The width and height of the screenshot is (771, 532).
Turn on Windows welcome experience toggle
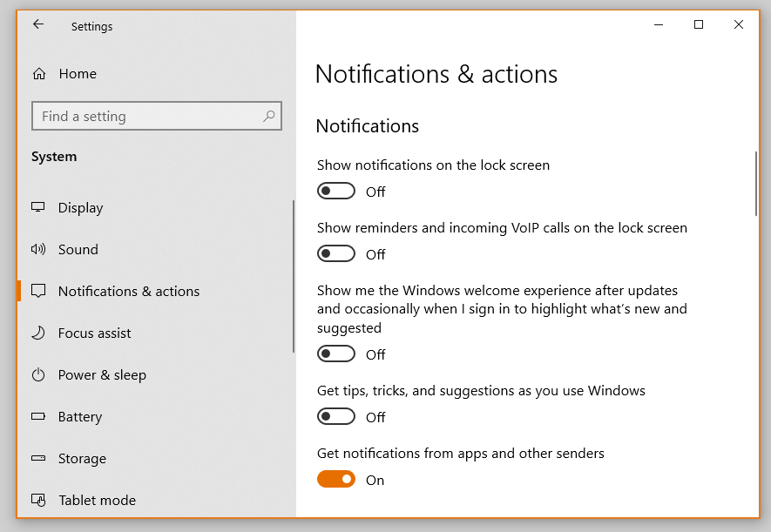[336, 354]
